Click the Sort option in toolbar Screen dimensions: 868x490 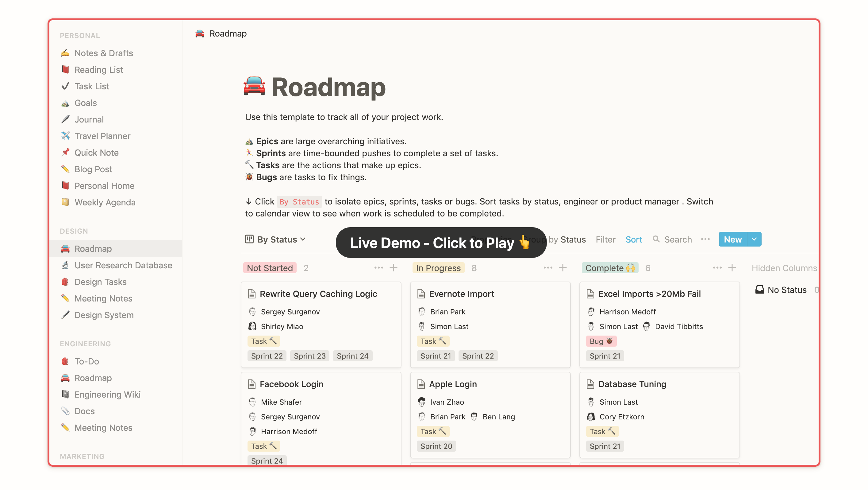633,239
